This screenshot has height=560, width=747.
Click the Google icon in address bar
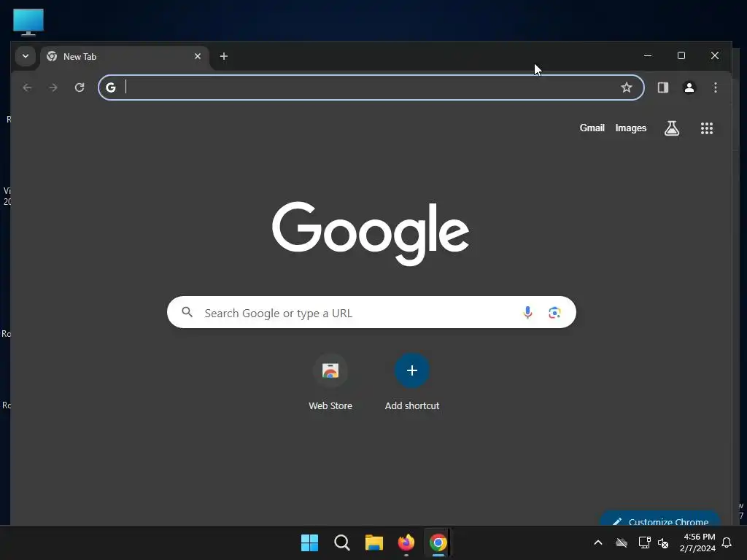[111, 87]
